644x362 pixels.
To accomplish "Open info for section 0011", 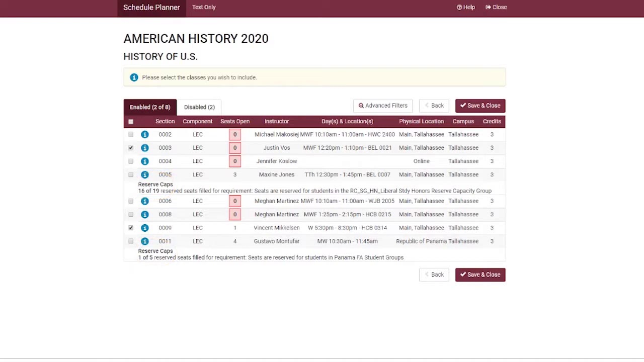I will point(145,241).
